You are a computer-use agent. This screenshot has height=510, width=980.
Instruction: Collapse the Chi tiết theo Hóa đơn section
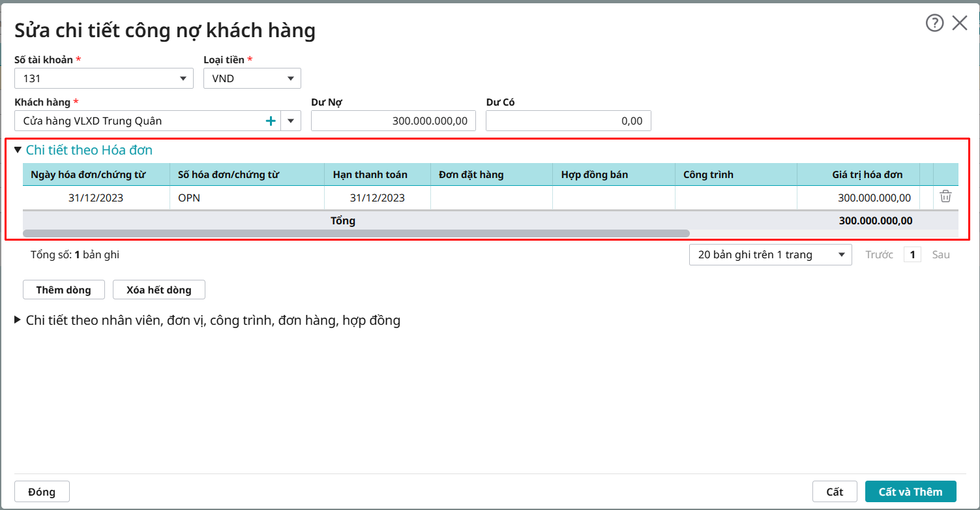pos(18,150)
